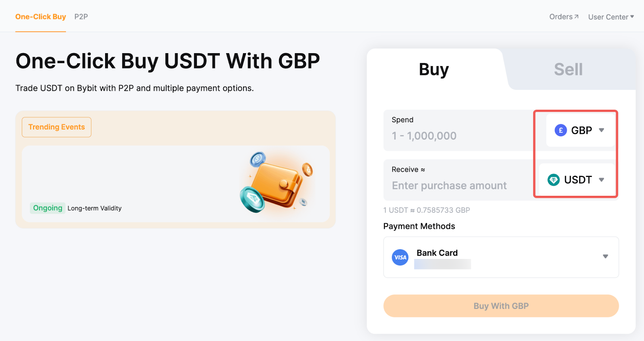Image resolution: width=644 pixels, height=341 pixels.
Task: Go to the P2P tab
Action: pos(81,16)
